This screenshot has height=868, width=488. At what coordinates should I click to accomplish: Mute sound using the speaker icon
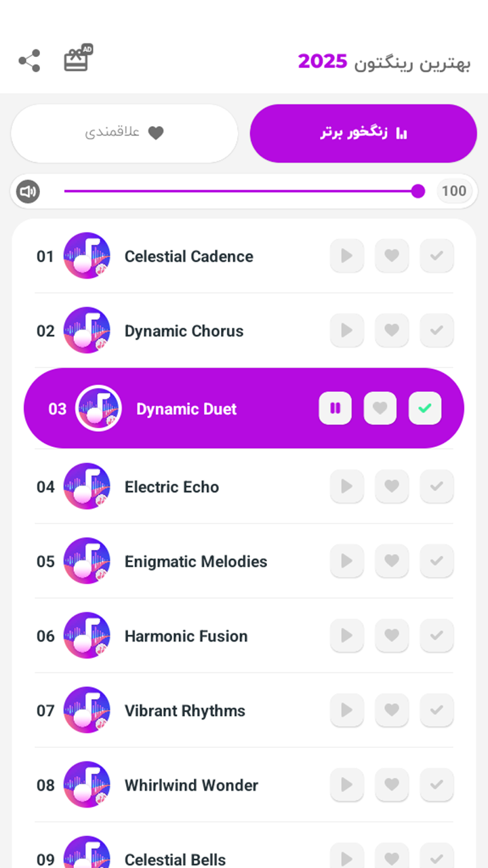coord(28,191)
